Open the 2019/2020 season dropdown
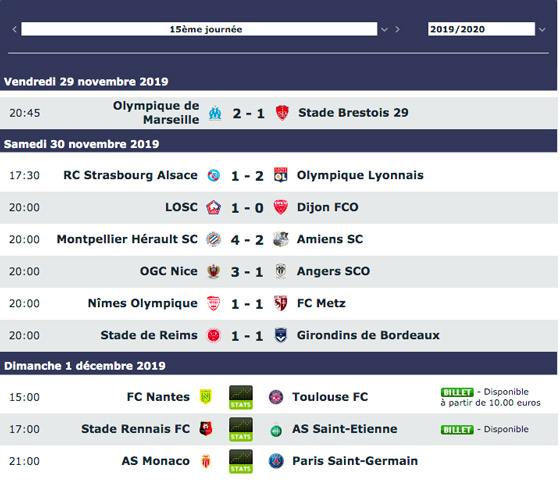 tap(481, 29)
